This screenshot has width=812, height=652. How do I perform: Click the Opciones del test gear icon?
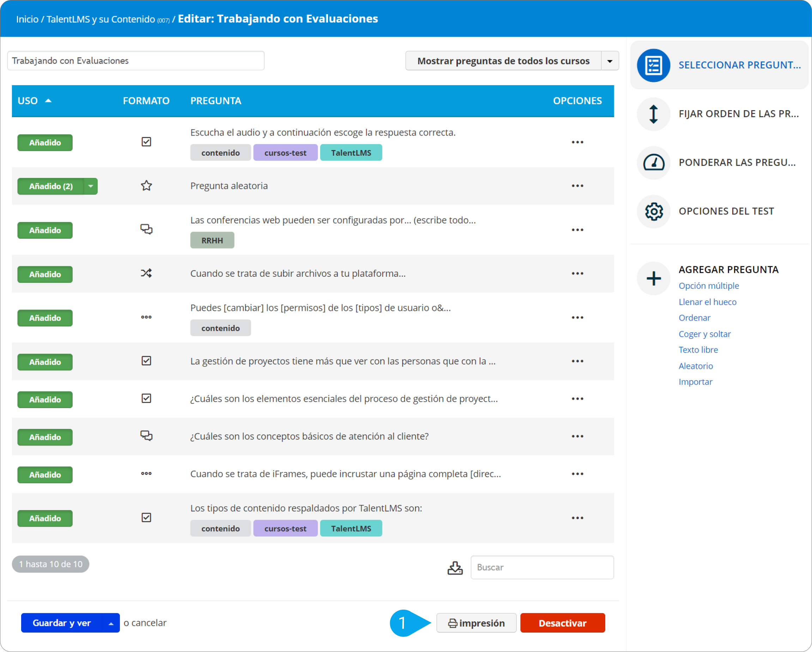tap(653, 211)
